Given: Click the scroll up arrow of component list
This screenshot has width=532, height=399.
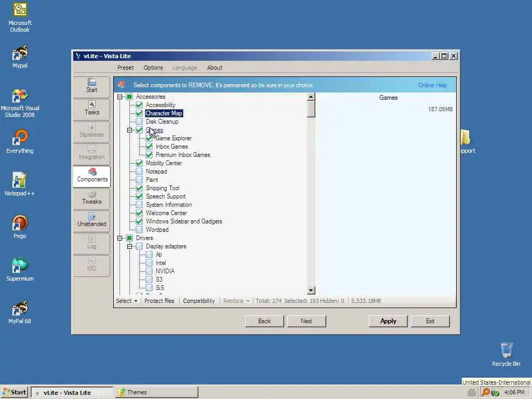Looking at the screenshot, I should [311, 97].
